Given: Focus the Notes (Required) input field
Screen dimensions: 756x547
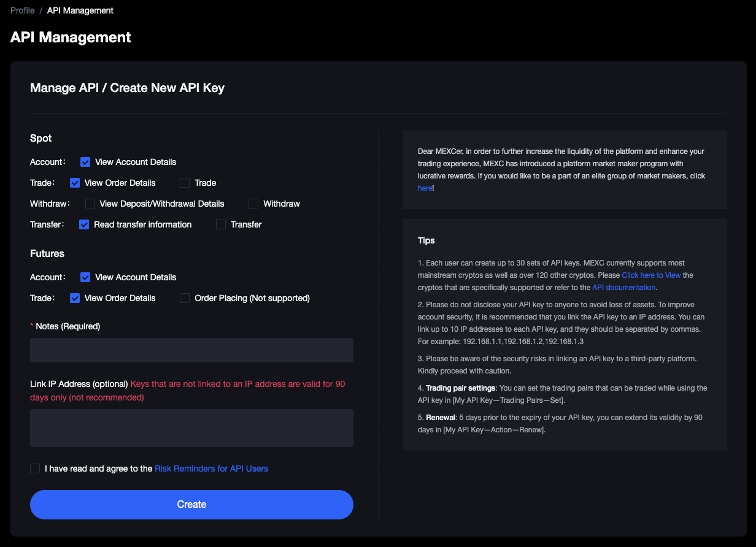Looking at the screenshot, I should [x=191, y=350].
